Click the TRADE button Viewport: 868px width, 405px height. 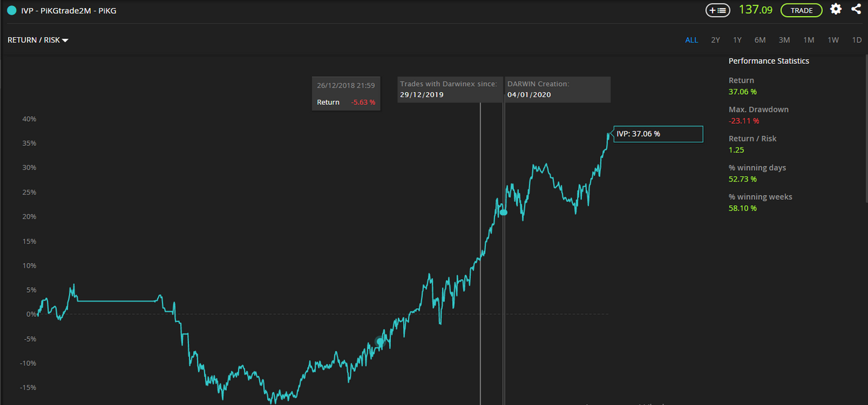[801, 10]
